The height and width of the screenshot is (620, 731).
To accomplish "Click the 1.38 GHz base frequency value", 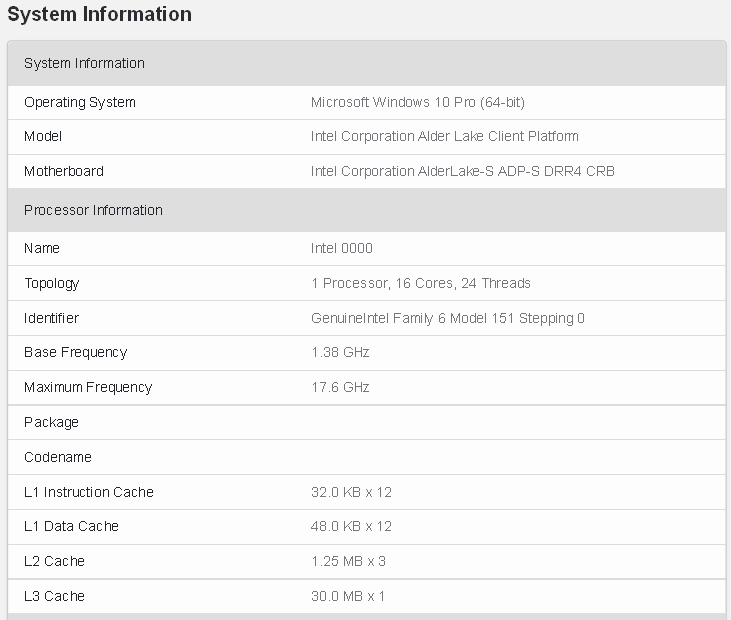I will [340, 352].
